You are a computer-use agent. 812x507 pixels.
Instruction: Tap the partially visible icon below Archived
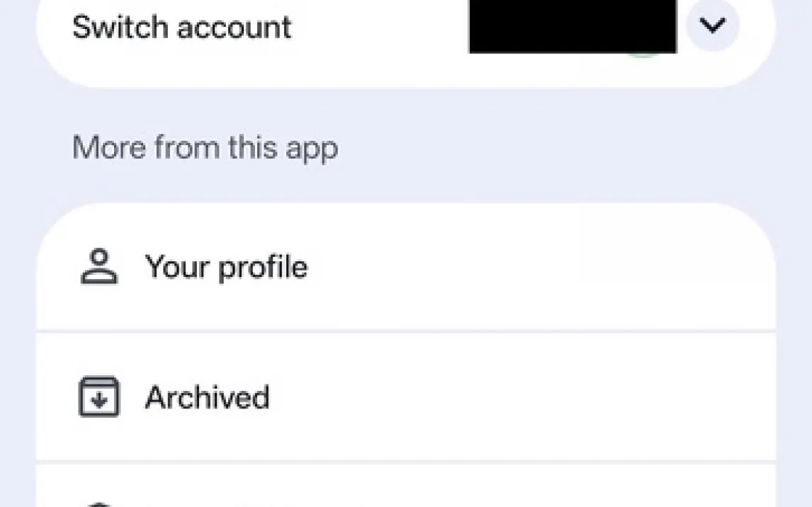(99, 503)
